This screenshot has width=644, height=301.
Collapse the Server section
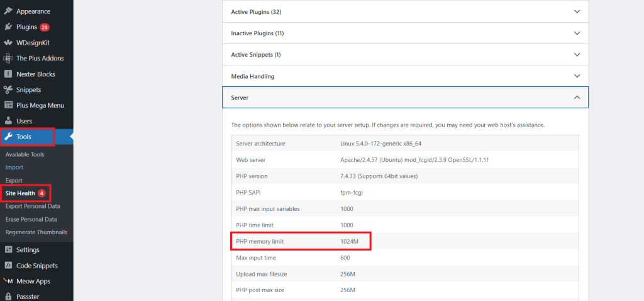click(x=406, y=98)
